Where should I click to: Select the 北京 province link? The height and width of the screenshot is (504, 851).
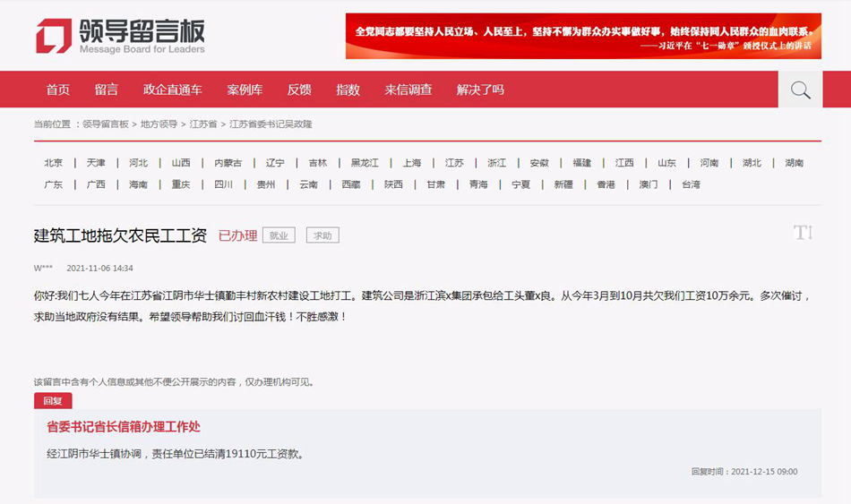point(54,163)
